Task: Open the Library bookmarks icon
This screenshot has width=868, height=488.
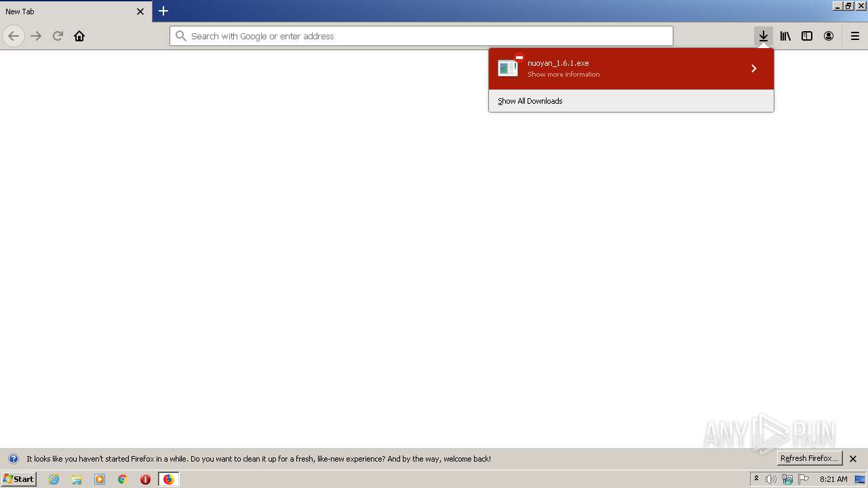Action: click(785, 36)
